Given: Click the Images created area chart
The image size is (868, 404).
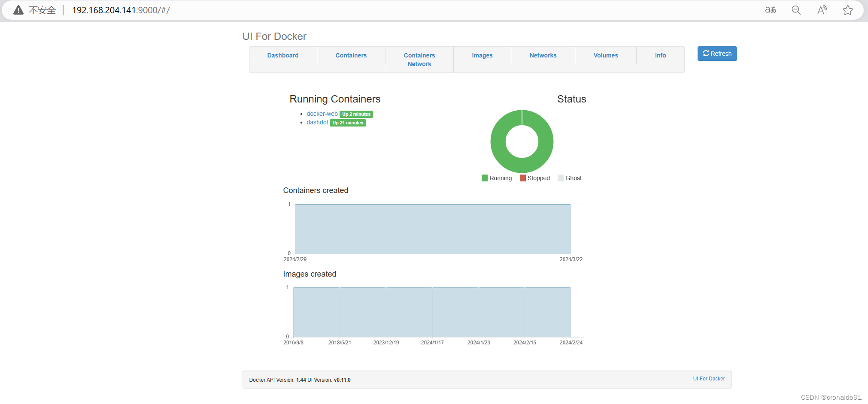Looking at the screenshot, I should click(432, 312).
